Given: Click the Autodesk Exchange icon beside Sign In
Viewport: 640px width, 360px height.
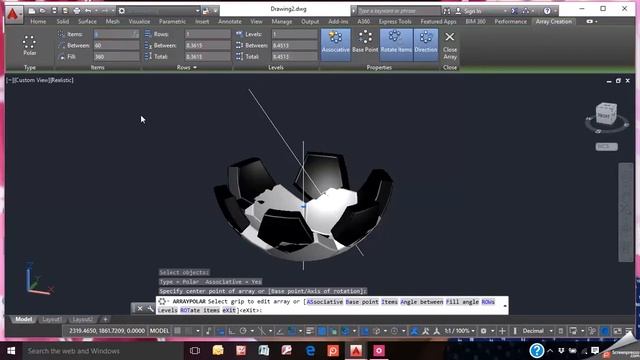Looking at the screenshot, I should pos(515,11).
